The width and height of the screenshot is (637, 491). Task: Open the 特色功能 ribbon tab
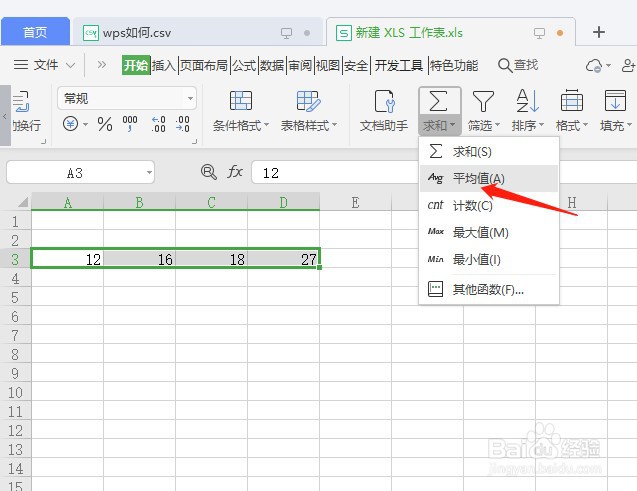[454, 65]
